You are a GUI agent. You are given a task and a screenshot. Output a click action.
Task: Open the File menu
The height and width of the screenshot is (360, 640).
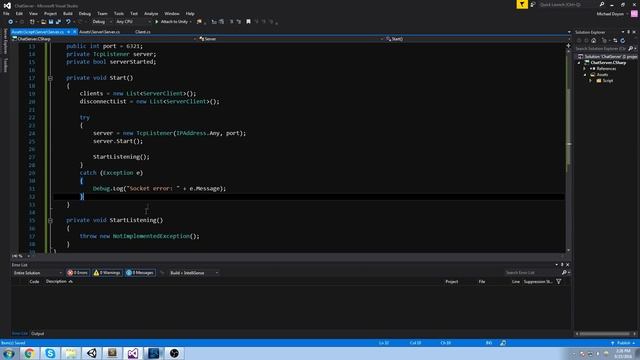pyautogui.click(x=6, y=13)
